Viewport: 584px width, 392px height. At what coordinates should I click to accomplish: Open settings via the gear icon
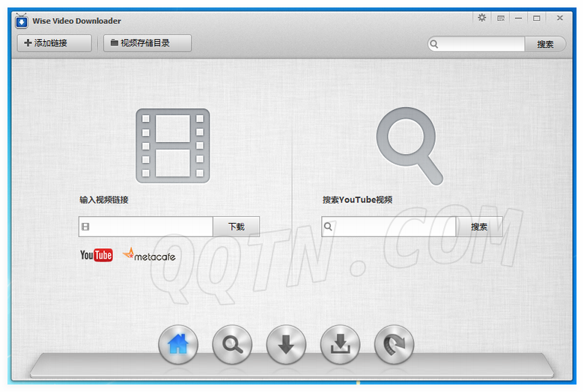tap(481, 18)
